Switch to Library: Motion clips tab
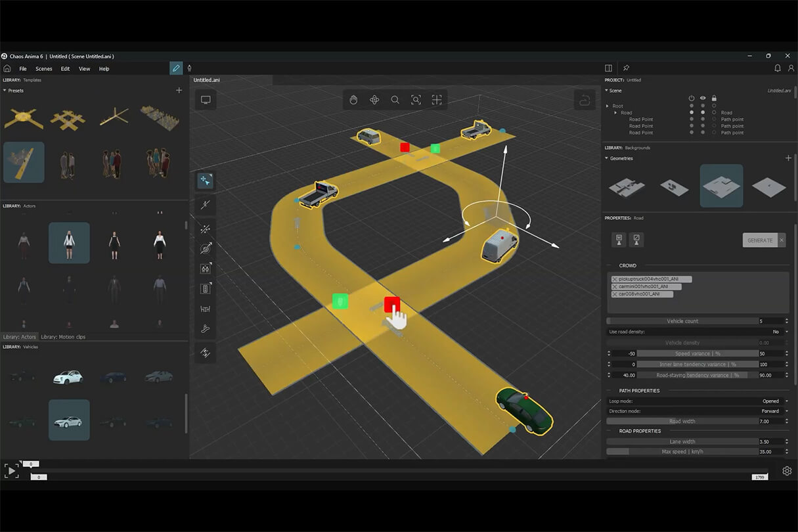This screenshot has width=798, height=532. click(x=63, y=337)
